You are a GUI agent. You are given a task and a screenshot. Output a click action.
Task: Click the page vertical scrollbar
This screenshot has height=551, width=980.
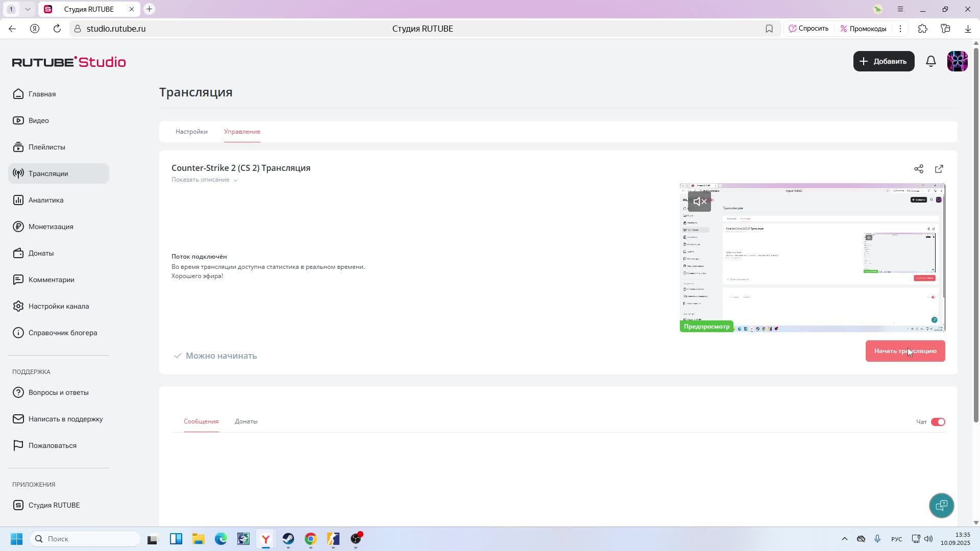976,235
